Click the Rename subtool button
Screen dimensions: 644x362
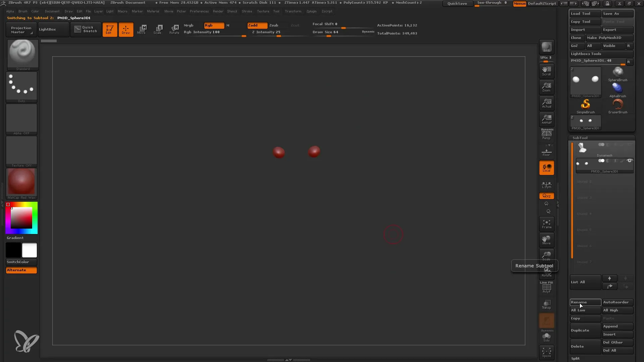click(585, 302)
